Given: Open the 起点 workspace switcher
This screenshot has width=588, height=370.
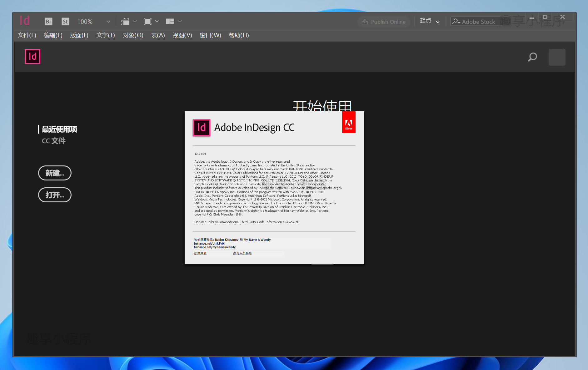Looking at the screenshot, I should pos(430,21).
